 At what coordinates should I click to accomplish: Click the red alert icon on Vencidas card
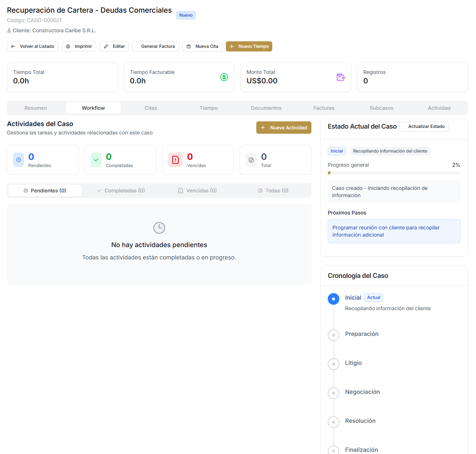[175, 160]
